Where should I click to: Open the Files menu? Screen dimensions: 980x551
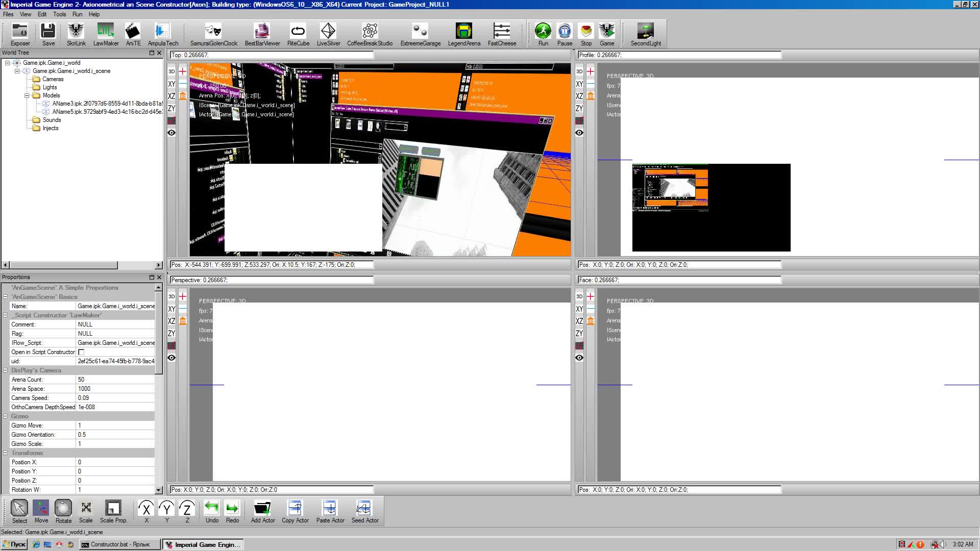[8, 14]
